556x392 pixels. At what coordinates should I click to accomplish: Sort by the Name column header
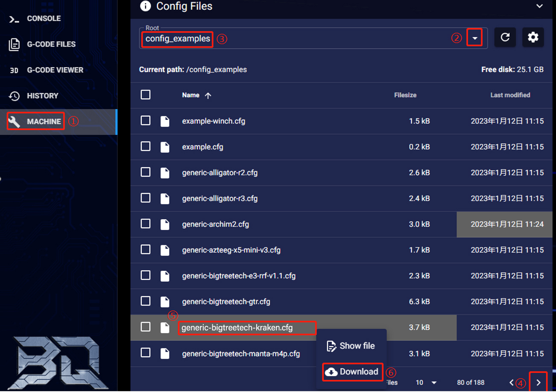tap(191, 95)
